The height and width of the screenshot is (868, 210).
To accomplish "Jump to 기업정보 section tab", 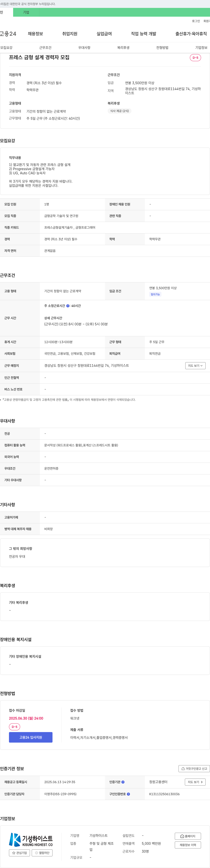I will tap(201, 48).
